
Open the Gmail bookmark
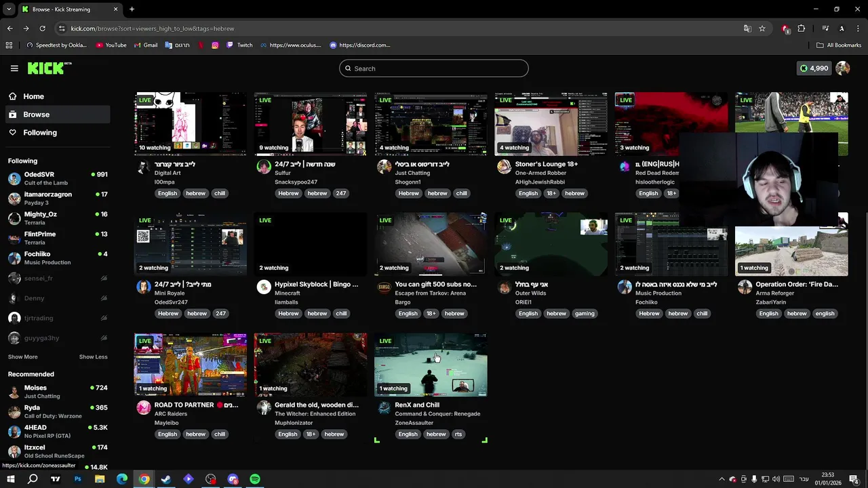pos(146,45)
